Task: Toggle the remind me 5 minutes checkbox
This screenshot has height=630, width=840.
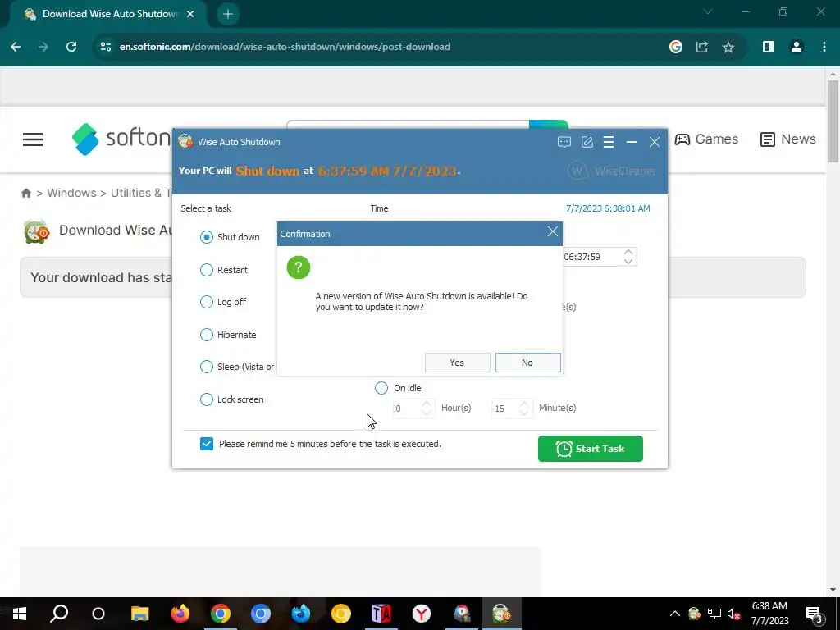Action: (206, 444)
